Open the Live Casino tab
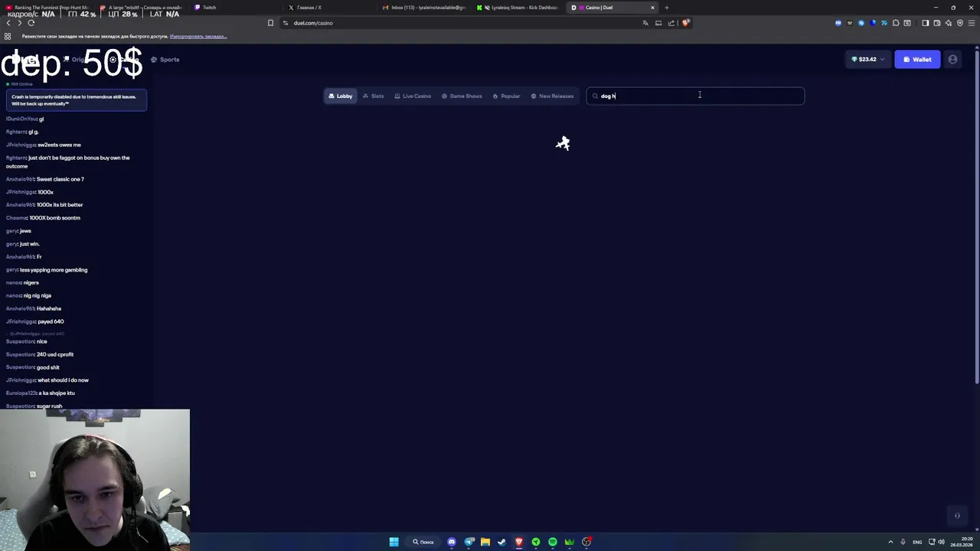980x551 pixels. pyautogui.click(x=413, y=96)
